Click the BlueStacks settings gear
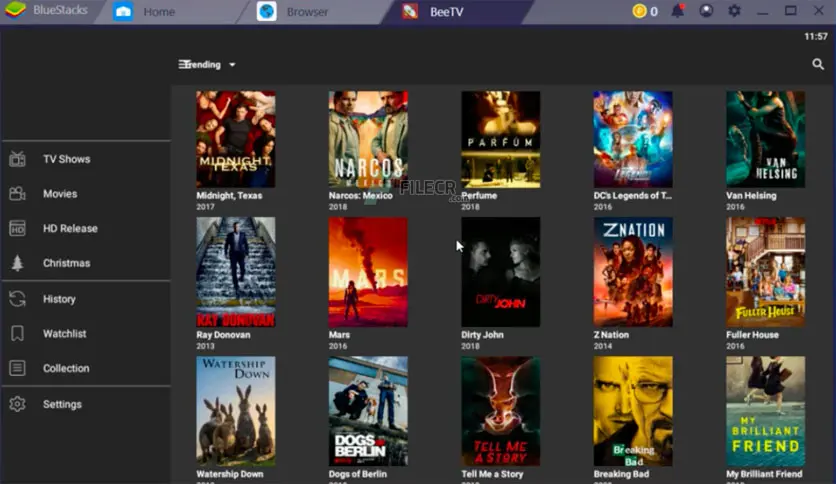The height and width of the screenshot is (484, 836). pyautogui.click(x=734, y=11)
